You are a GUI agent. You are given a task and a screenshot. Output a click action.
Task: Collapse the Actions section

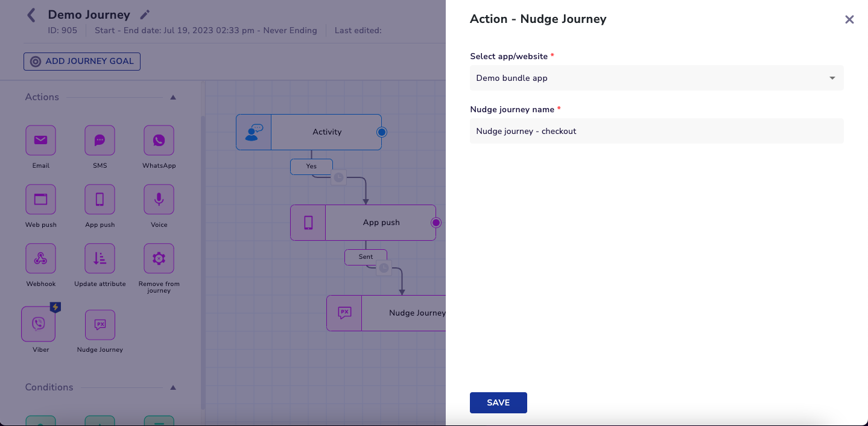tap(173, 97)
